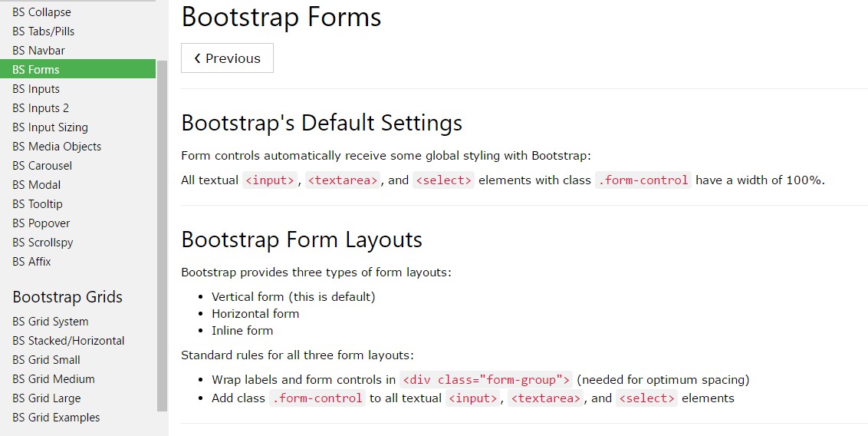This screenshot has width=868, height=436.
Task: Click the 'Vertical form (this is default)' bullet
Action: pyautogui.click(x=294, y=296)
